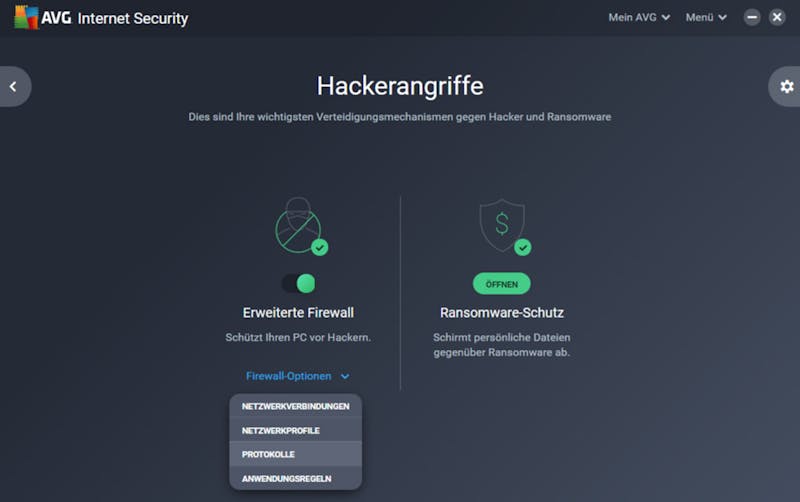Click the green checkmark on firewall icon

pyautogui.click(x=319, y=247)
